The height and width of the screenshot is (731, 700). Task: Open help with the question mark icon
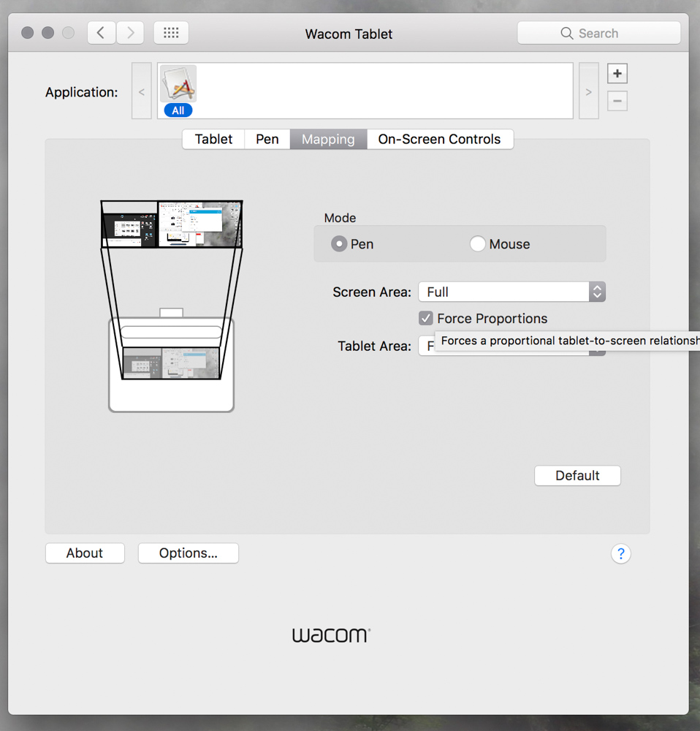pyautogui.click(x=620, y=554)
